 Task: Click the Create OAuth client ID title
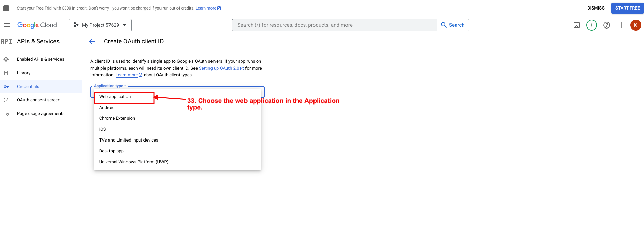[x=134, y=41]
